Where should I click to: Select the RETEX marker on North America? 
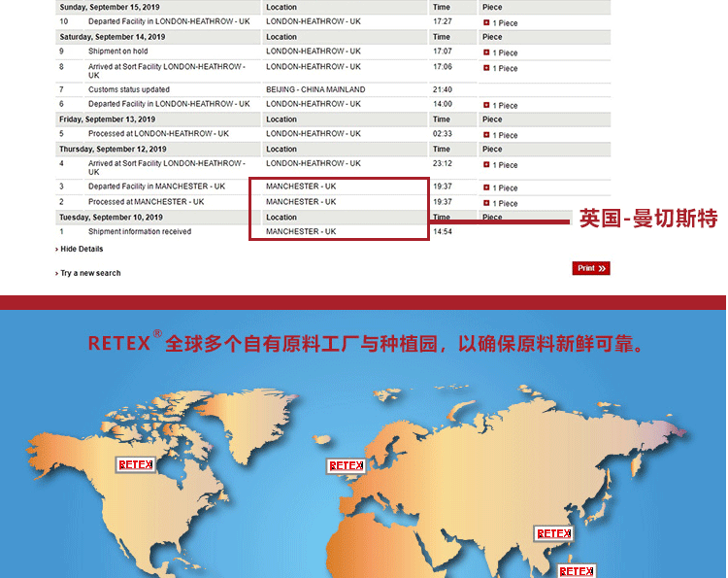136,464
